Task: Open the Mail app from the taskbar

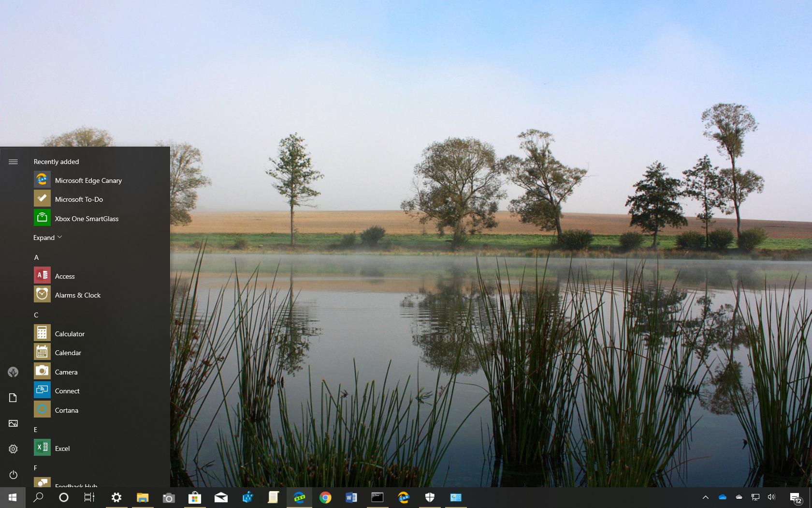Action: pyautogui.click(x=221, y=498)
